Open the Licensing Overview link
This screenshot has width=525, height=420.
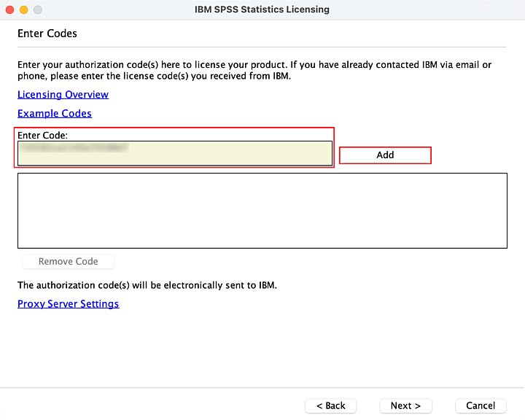tap(63, 95)
